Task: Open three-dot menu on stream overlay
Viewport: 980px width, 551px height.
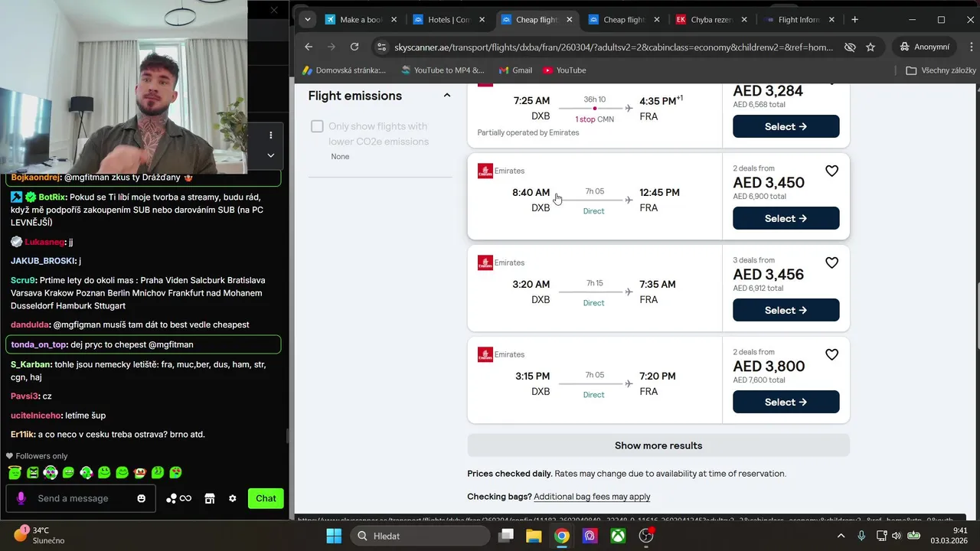Action: tap(270, 135)
